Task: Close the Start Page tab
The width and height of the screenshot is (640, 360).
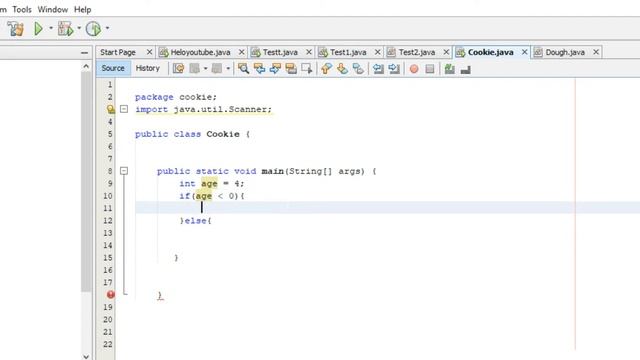Action: [x=149, y=52]
